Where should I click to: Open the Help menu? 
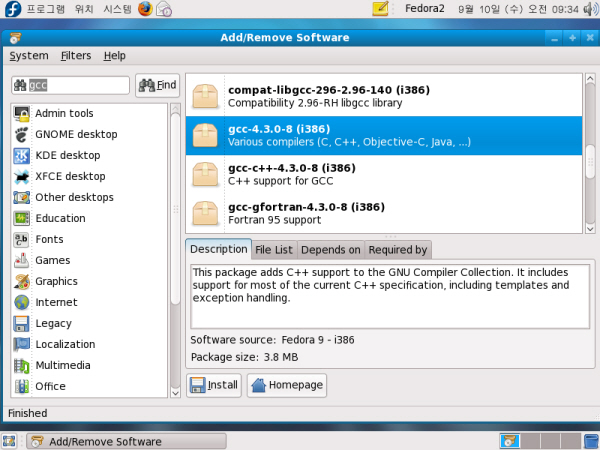coord(114,56)
